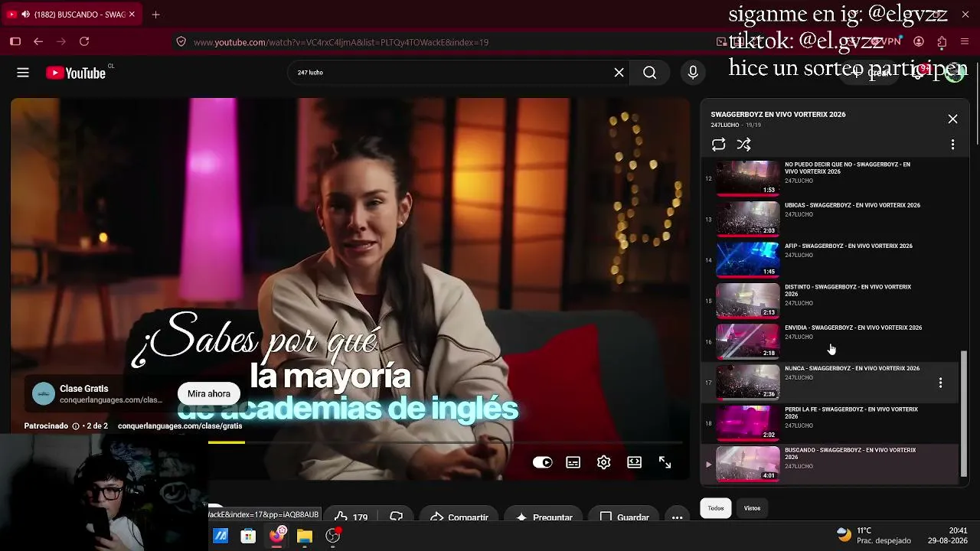Select currently playing BUSCANDO playlist entry
980x551 pixels.
click(831, 464)
